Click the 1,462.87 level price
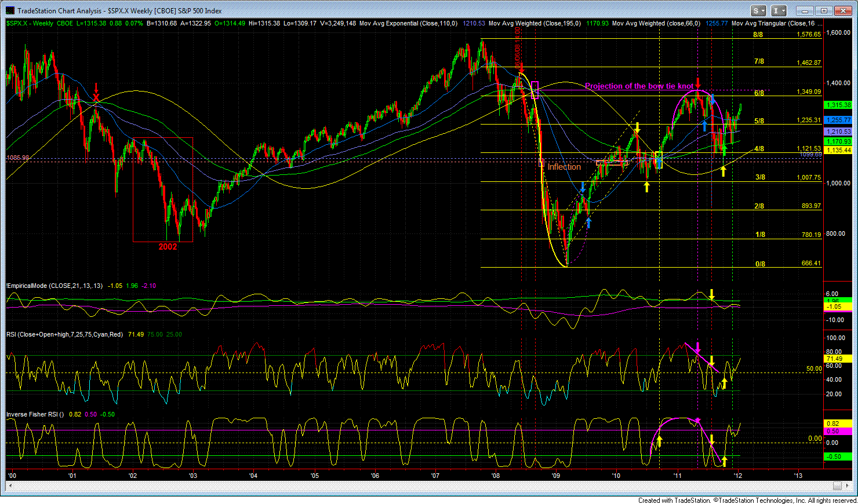 click(x=809, y=63)
